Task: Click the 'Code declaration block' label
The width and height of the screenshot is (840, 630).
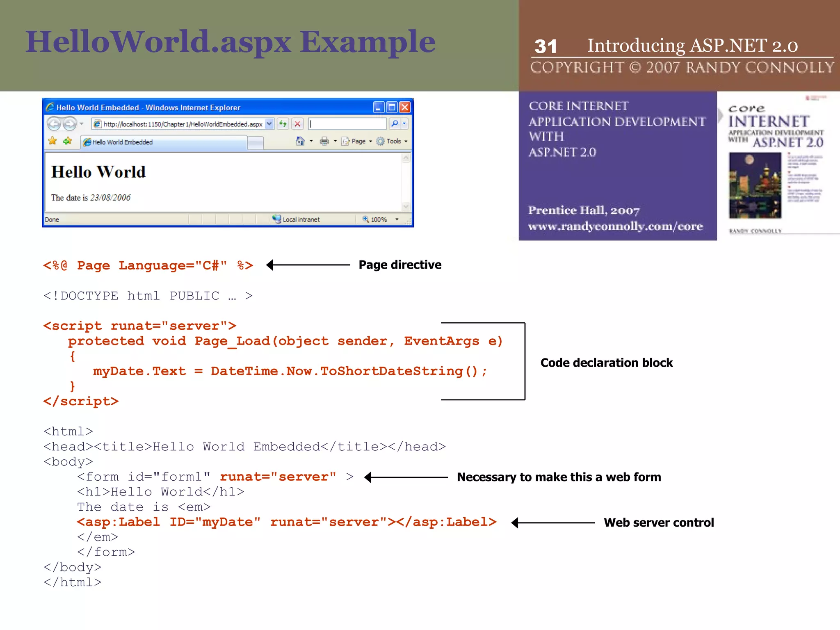Action: [x=607, y=363]
